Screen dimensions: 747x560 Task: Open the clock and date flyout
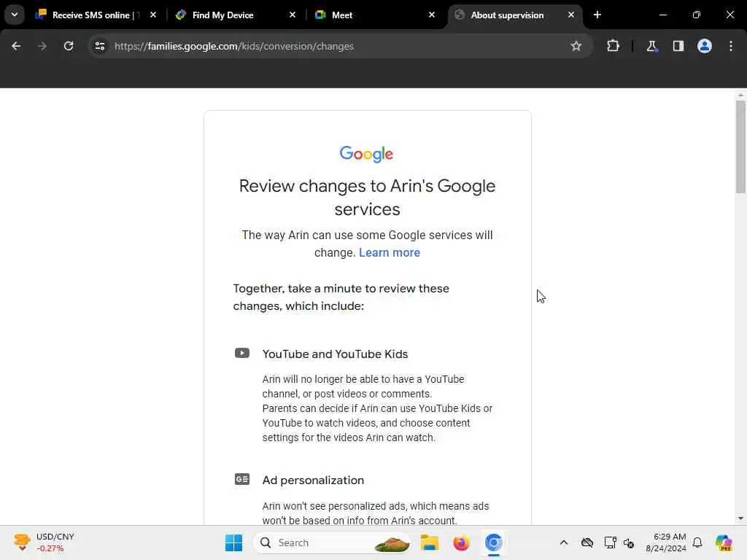(x=666, y=542)
